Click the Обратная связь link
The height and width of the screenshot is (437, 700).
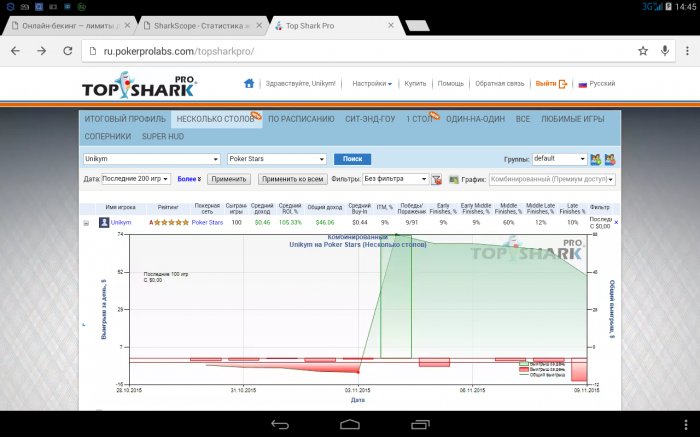[499, 83]
